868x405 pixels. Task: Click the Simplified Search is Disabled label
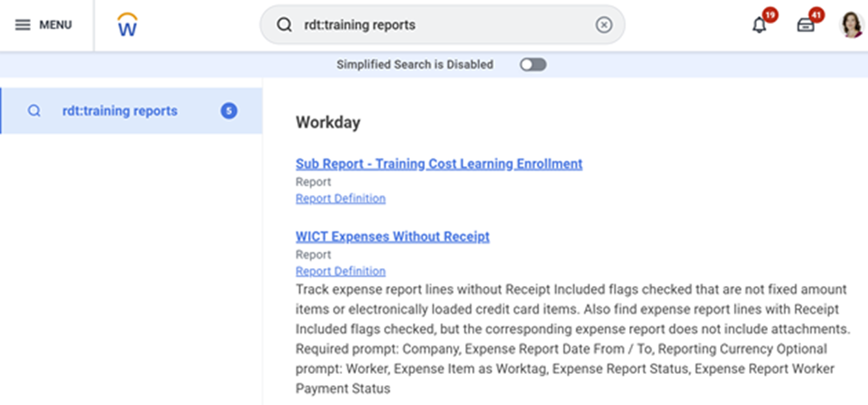[x=415, y=64]
